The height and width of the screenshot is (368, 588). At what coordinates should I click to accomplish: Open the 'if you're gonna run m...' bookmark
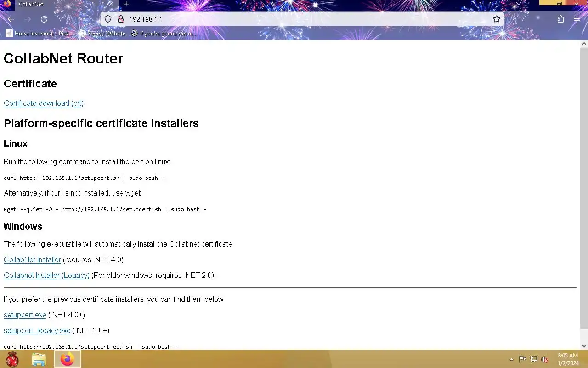click(164, 33)
